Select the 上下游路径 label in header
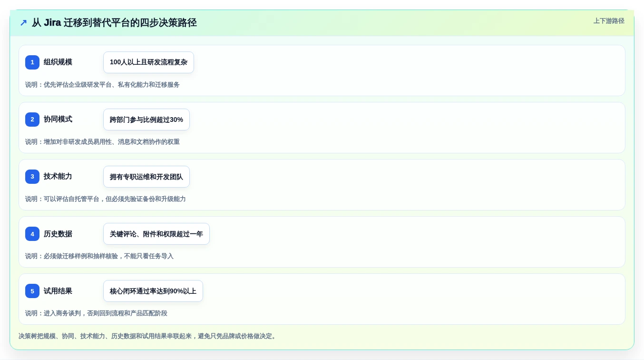 coord(609,21)
